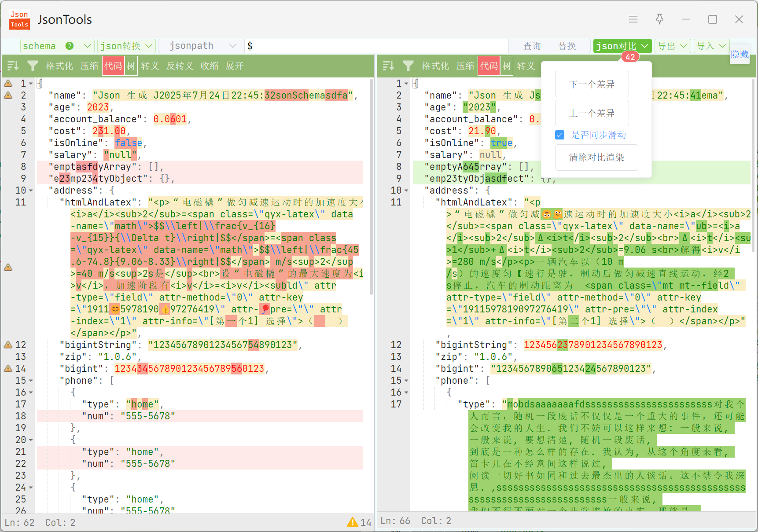Collapse right editor line 16 fold
Image resolution: width=758 pixels, height=532 pixels.
pyautogui.click(x=406, y=393)
